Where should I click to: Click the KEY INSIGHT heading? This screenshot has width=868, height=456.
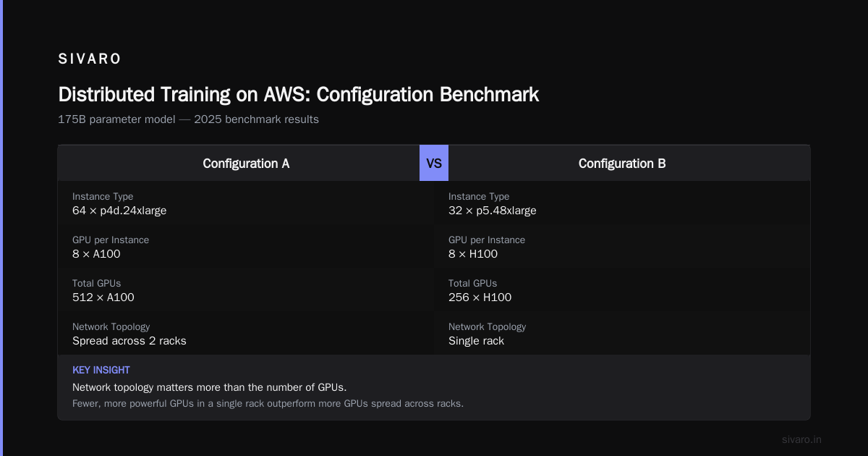pyautogui.click(x=101, y=370)
